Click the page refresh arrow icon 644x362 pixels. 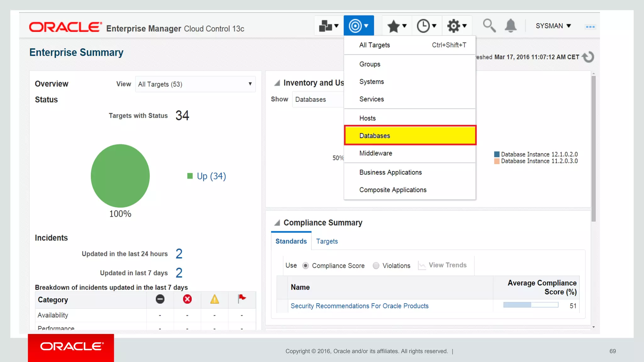588,57
